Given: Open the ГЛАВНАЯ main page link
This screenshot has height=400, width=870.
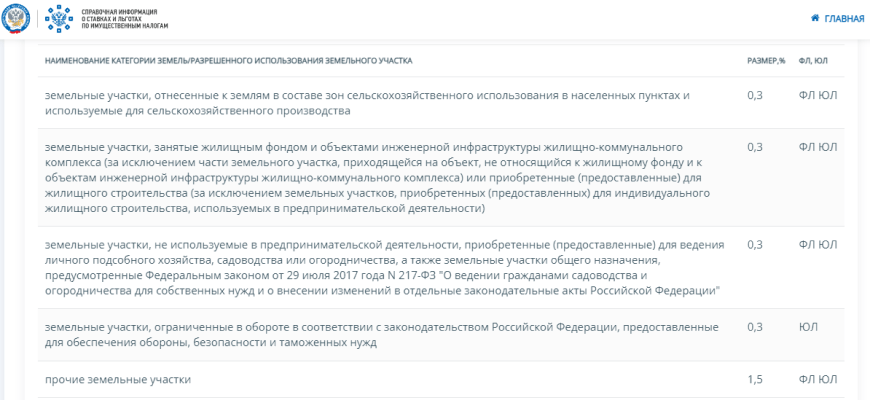Looking at the screenshot, I should pos(844,19).
